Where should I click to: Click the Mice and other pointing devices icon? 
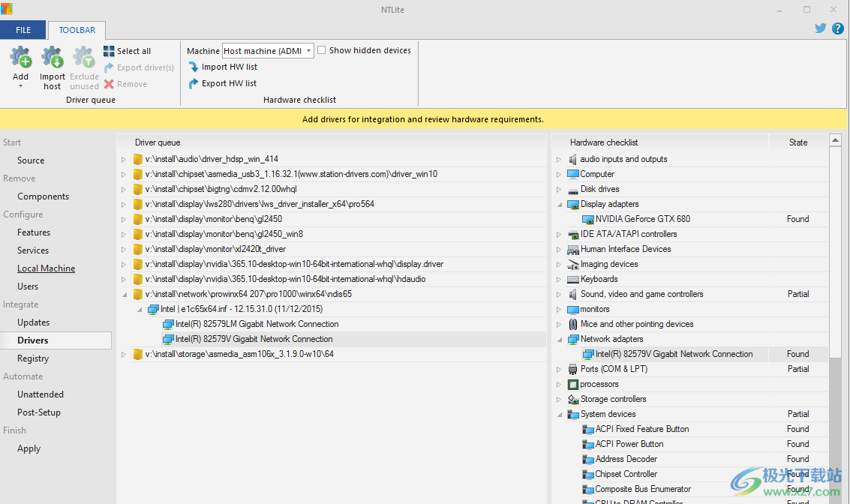(x=573, y=324)
